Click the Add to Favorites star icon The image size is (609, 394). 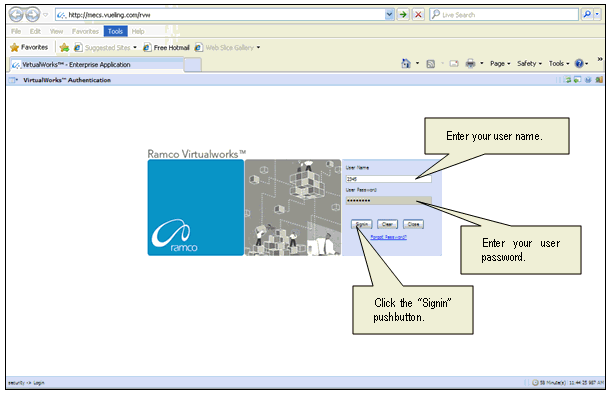pos(64,47)
